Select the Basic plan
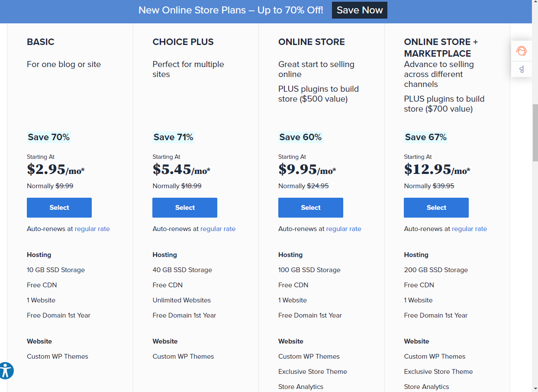The height and width of the screenshot is (392, 538). 59,208
